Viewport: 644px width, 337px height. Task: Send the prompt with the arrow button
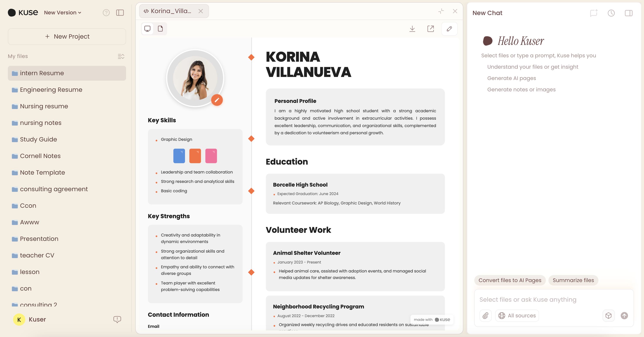pyautogui.click(x=624, y=315)
